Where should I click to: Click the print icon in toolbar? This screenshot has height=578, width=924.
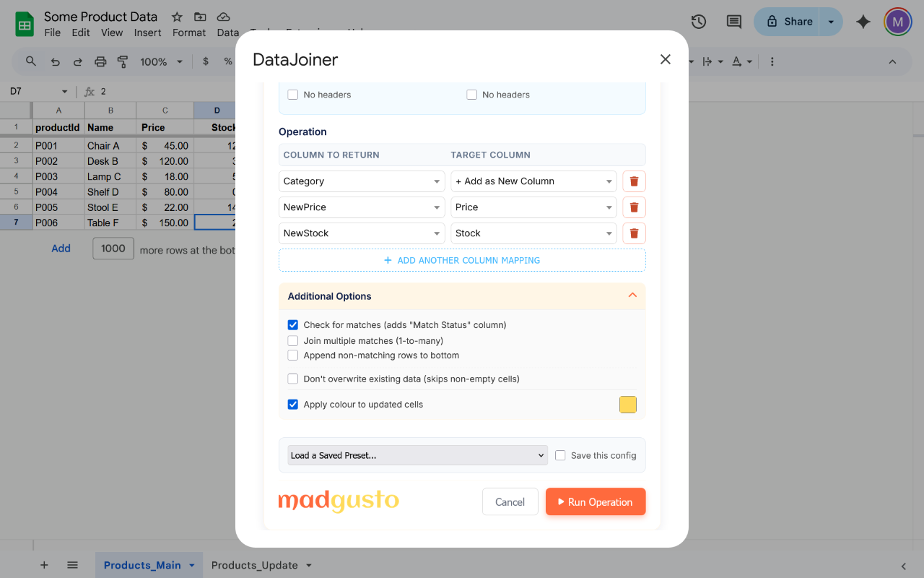click(x=100, y=62)
